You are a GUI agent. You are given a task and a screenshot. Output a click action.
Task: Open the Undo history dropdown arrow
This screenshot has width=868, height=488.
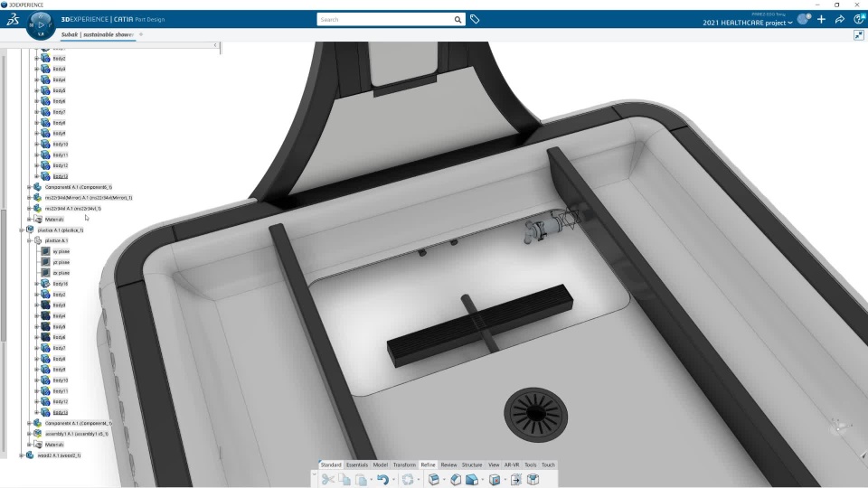point(393,480)
